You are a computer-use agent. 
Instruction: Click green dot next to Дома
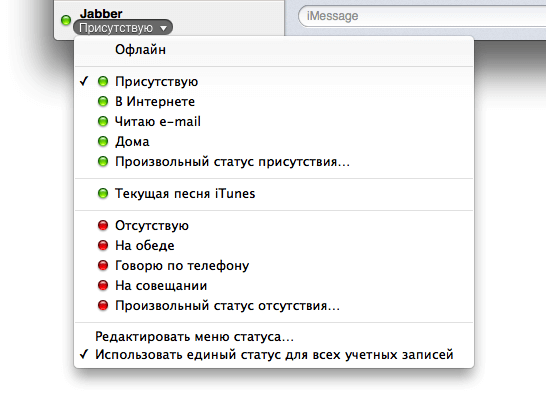[103, 141]
